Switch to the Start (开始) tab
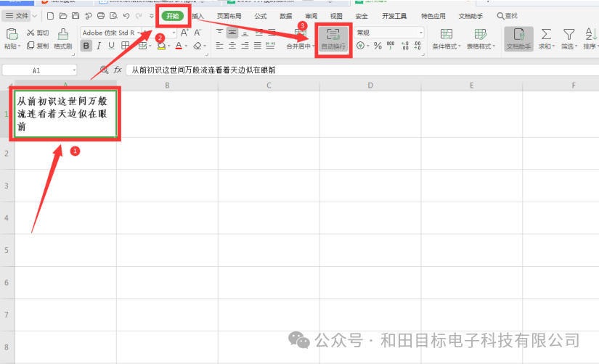The height and width of the screenshot is (364, 599). coord(173,16)
